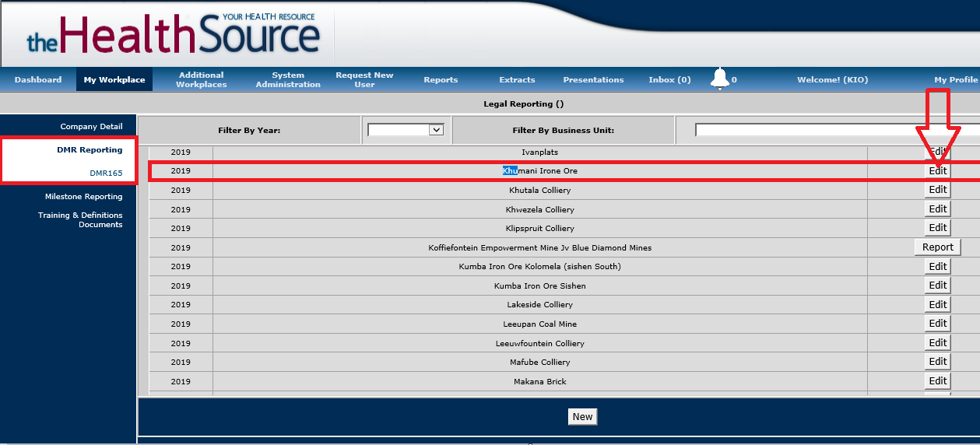Edit Kumba Iron Ore Sishen row
The image size is (980, 445).
pyautogui.click(x=938, y=285)
